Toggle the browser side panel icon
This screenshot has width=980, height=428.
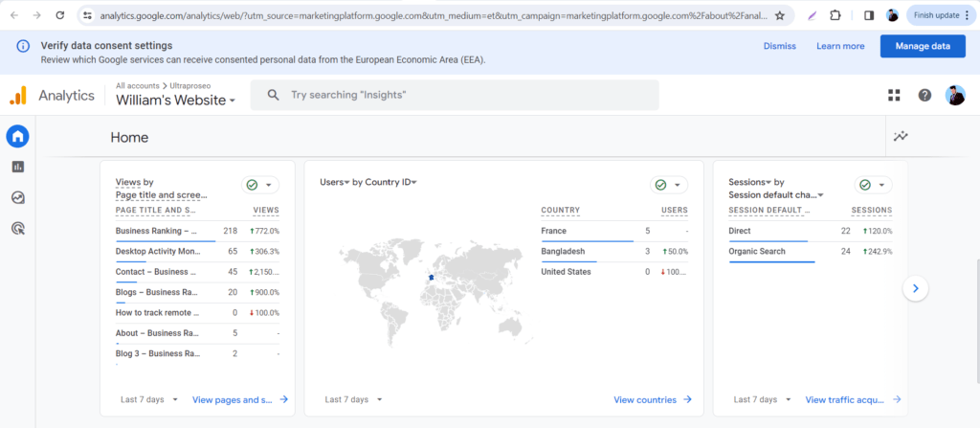868,15
